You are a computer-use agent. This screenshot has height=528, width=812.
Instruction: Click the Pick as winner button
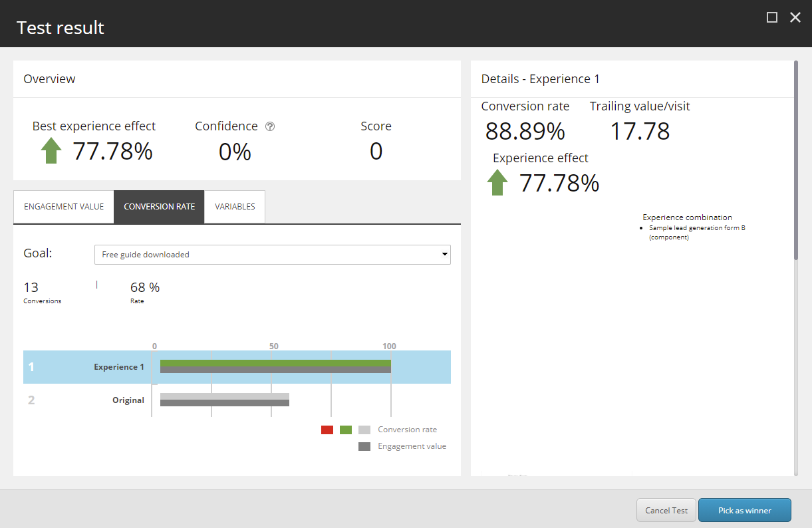click(745, 511)
